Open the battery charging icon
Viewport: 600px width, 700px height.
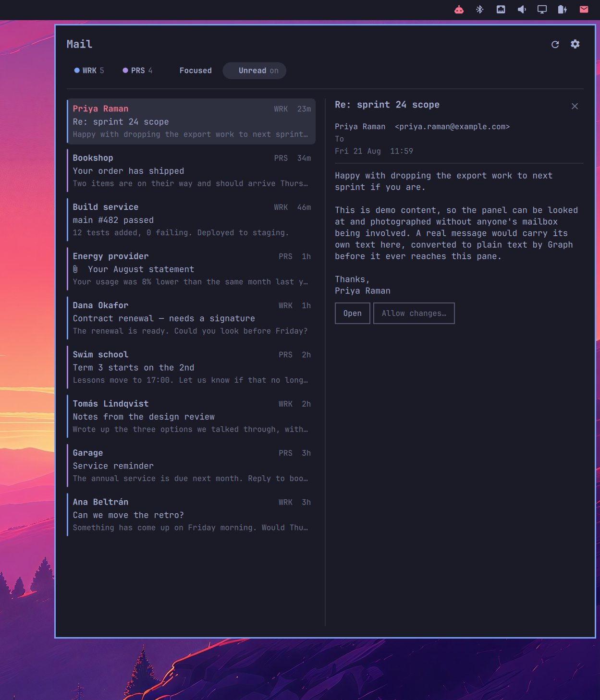coord(563,10)
